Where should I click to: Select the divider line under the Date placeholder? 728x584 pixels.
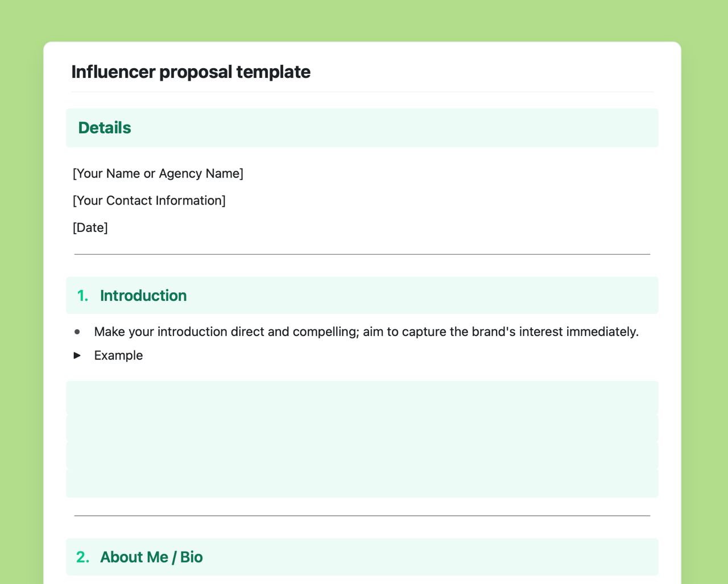pyautogui.click(x=362, y=252)
